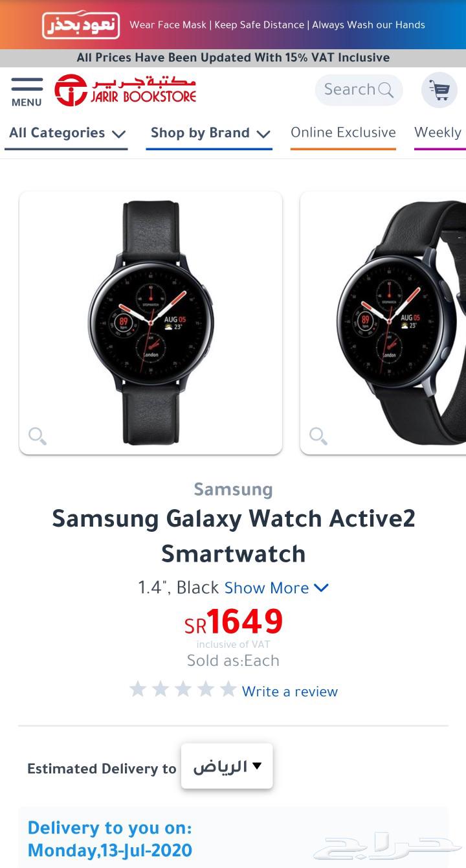466x868 pixels.
Task: Expand Show More product details
Action: coord(276,588)
